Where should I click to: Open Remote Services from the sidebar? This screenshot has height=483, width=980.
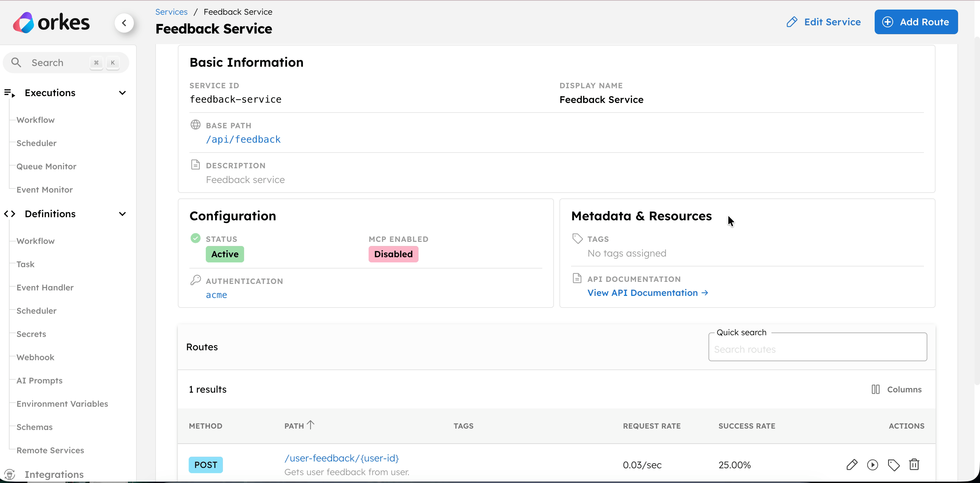[x=50, y=450]
